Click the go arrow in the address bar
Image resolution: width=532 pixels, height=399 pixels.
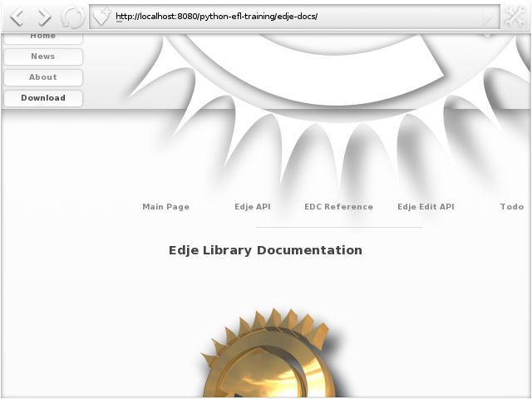point(488,17)
